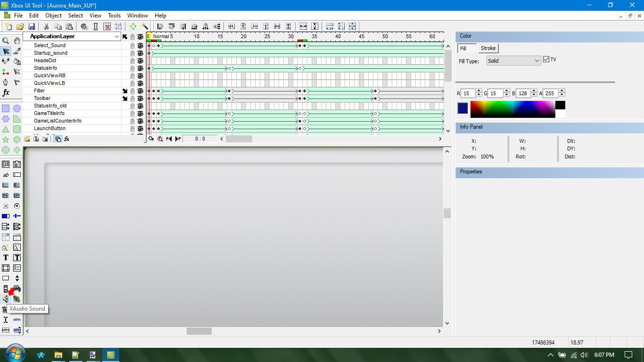Select the Circle shape tool
This screenshot has width=644, height=362.
click(17, 108)
